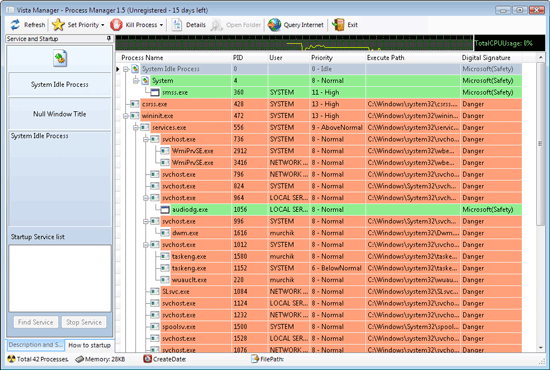The height and width of the screenshot is (370, 550).
Task: Click the Open Folder toolbar icon
Action: [217, 25]
